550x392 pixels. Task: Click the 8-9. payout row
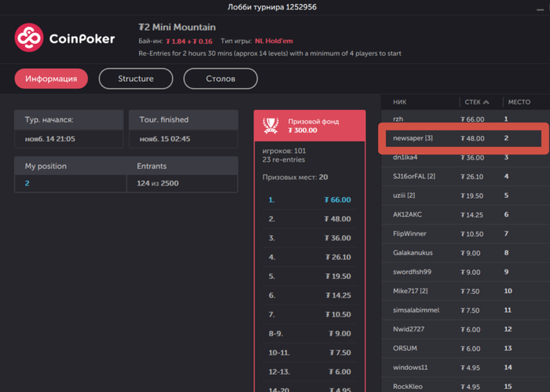coord(310,334)
